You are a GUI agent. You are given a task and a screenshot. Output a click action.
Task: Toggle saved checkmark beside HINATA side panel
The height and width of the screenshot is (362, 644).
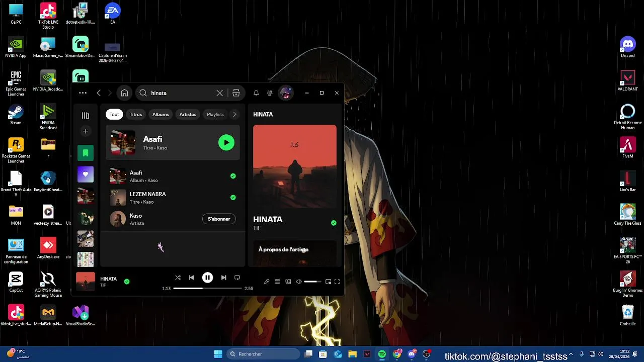coord(334,223)
